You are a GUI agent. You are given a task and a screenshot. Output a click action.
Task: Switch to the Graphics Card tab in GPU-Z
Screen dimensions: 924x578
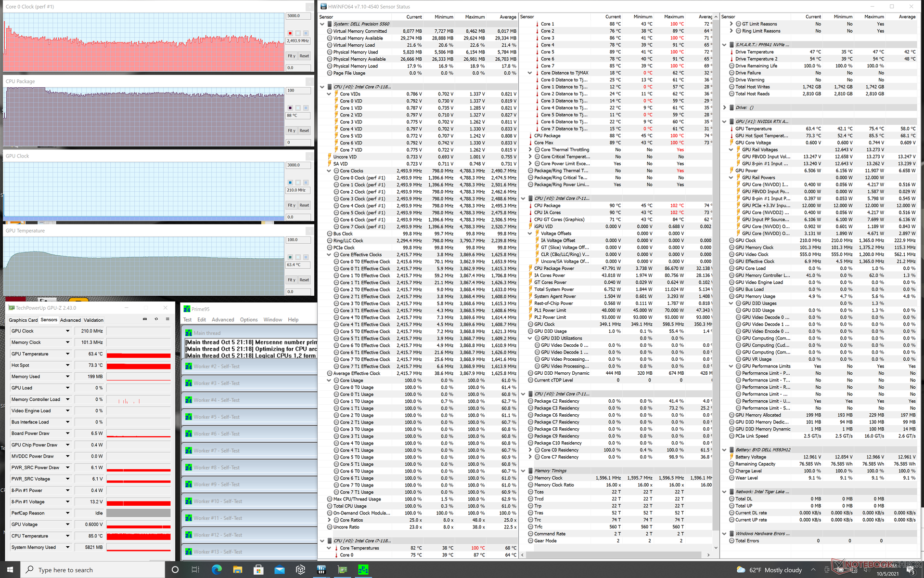coord(23,320)
